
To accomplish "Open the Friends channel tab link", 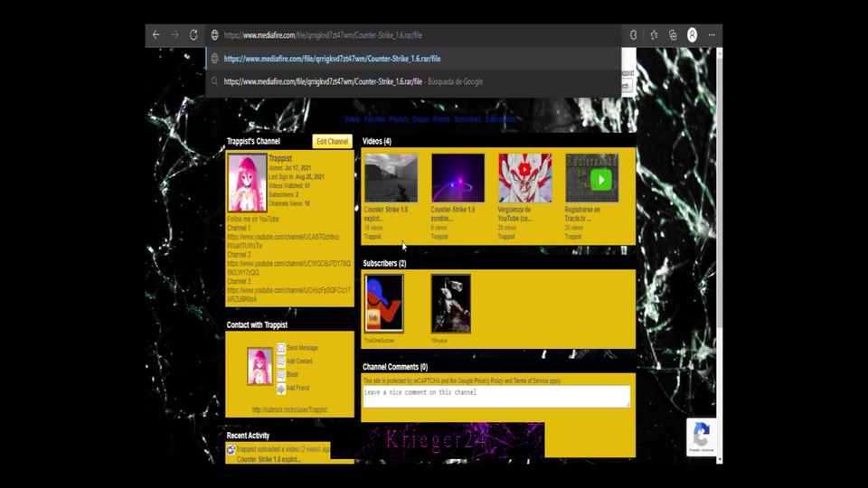I will pos(441,119).
